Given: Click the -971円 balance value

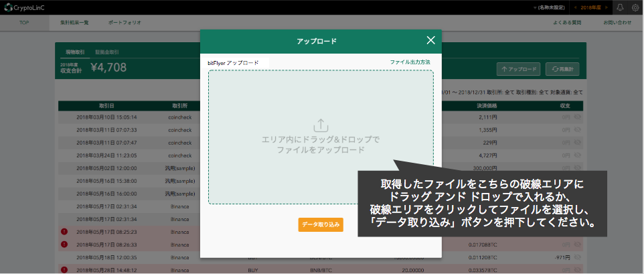Looking at the screenshot, I should click(x=562, y=257).
